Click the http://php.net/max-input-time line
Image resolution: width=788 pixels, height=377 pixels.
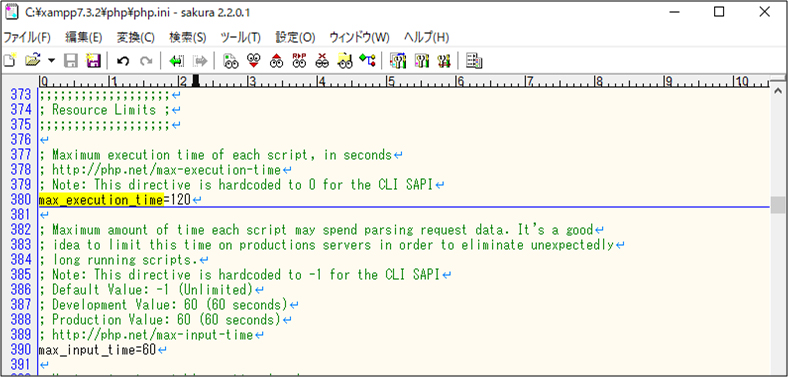(x=146, y=335)
